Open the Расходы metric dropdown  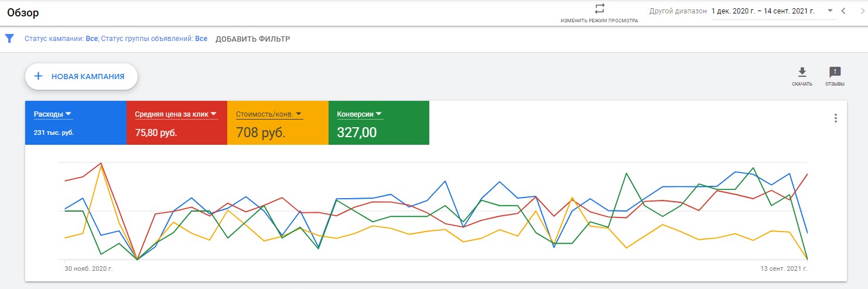click(x=68, y=114)
